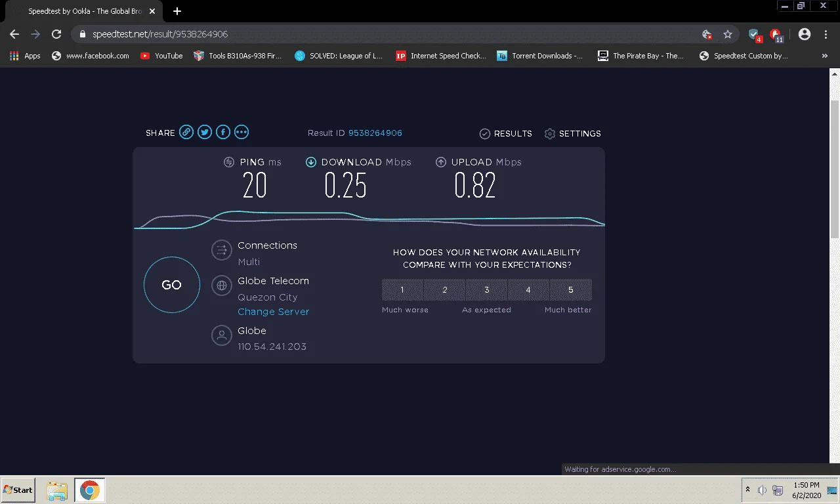The image size is (840, 504).
Task: Click the Globe Telecom server globe icon
Action: click(x=222, y=285)
